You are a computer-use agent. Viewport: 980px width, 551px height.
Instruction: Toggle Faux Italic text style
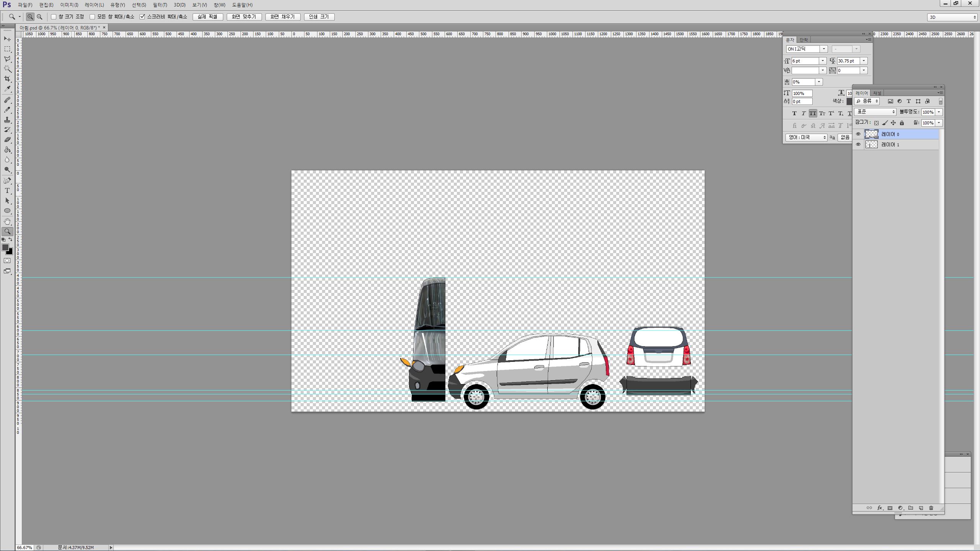coord(803,113)
